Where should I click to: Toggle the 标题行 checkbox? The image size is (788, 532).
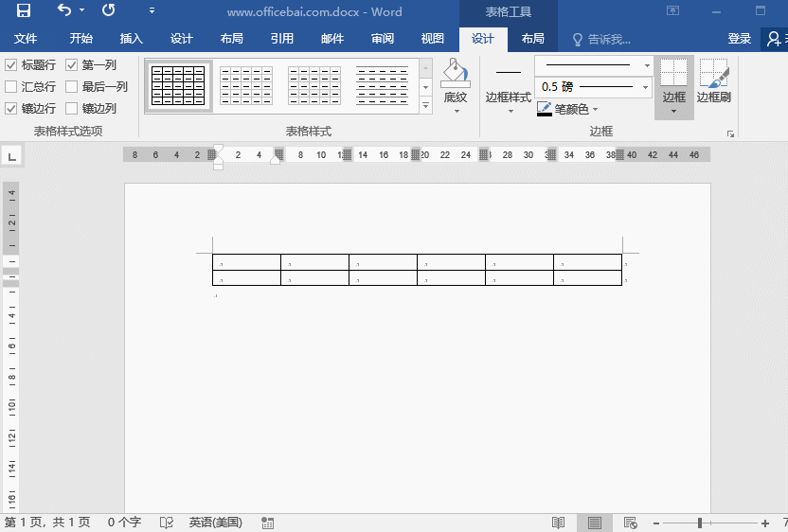11,64
